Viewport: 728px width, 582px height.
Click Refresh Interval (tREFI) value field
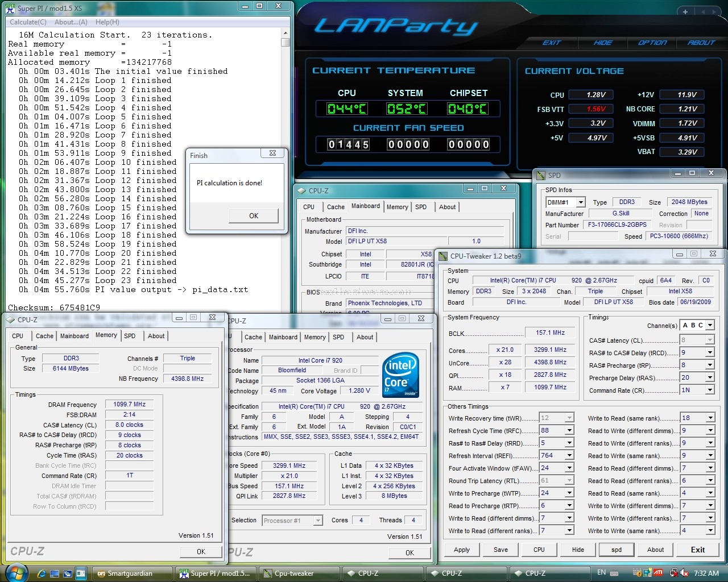click(x=552, y=456)
